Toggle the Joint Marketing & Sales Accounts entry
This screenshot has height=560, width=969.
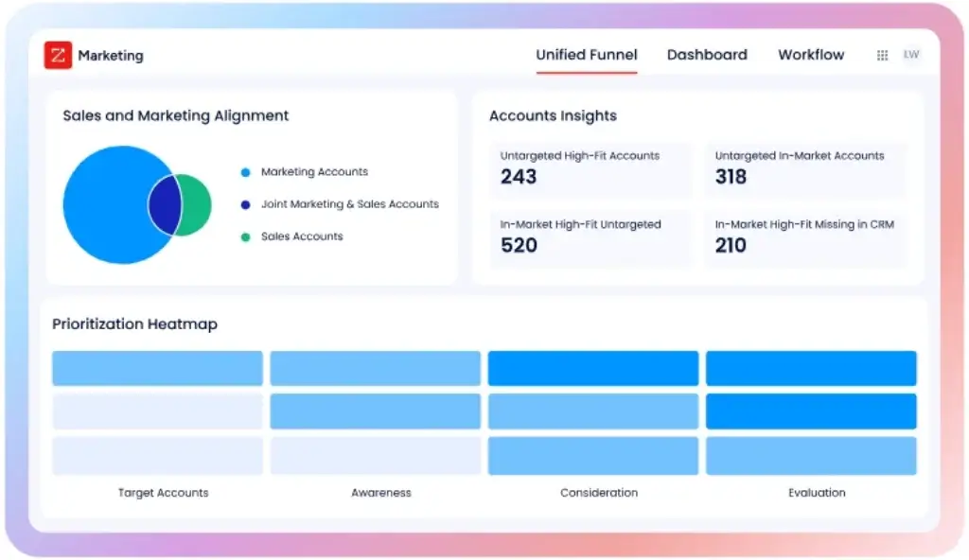click(x=350, y=204)
